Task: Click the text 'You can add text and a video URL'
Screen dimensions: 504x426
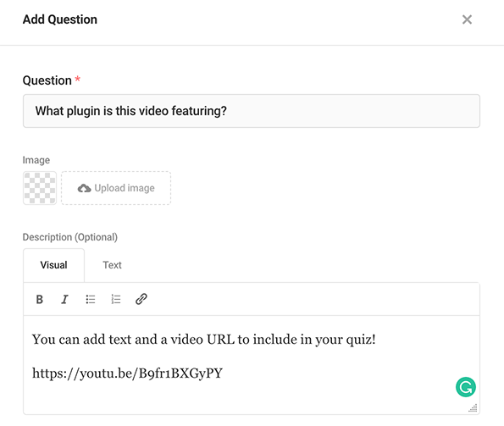Action: click(133, 340)
